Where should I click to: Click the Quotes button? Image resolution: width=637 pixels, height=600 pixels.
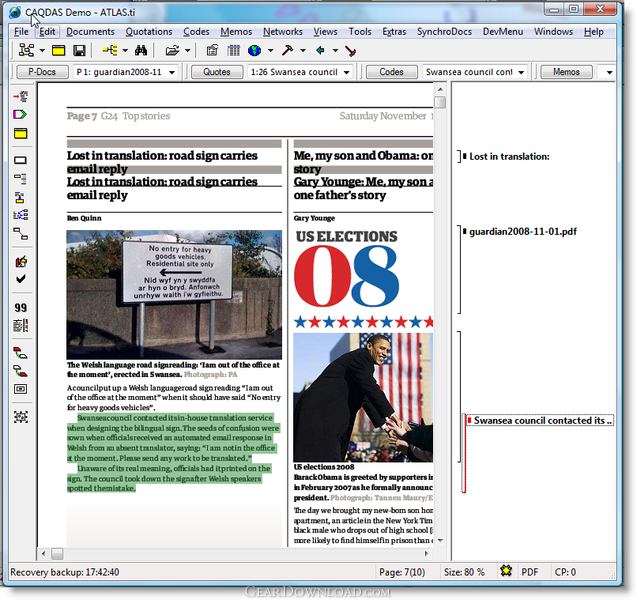(x=217, y=72)
